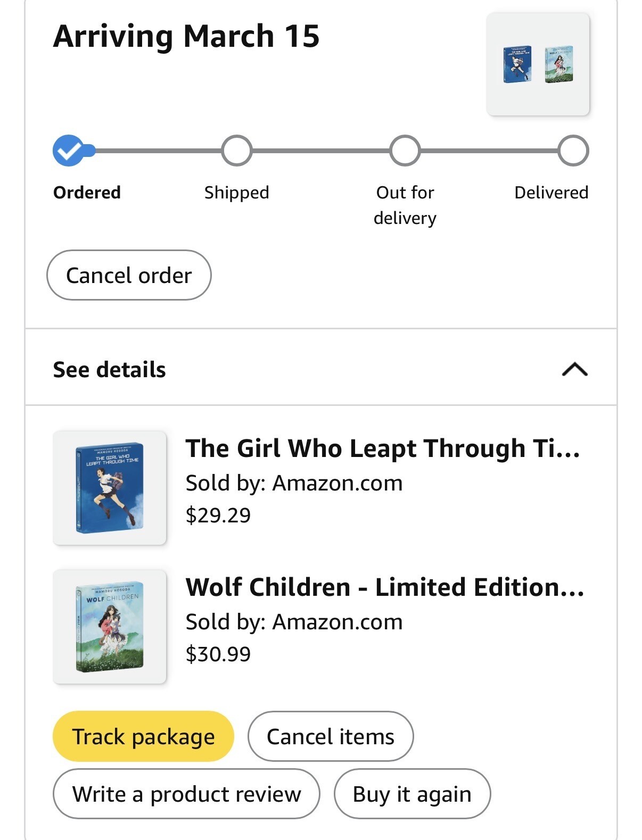642x840 pixels.
Task: Click the Arriving March 15 heading
Action: pos(186,36)
